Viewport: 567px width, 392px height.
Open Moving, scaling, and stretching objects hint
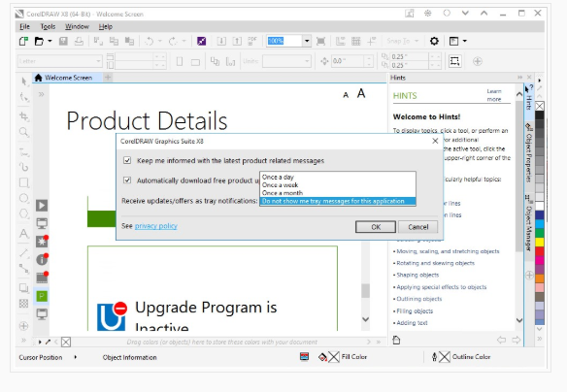click(x=448, y=251)
